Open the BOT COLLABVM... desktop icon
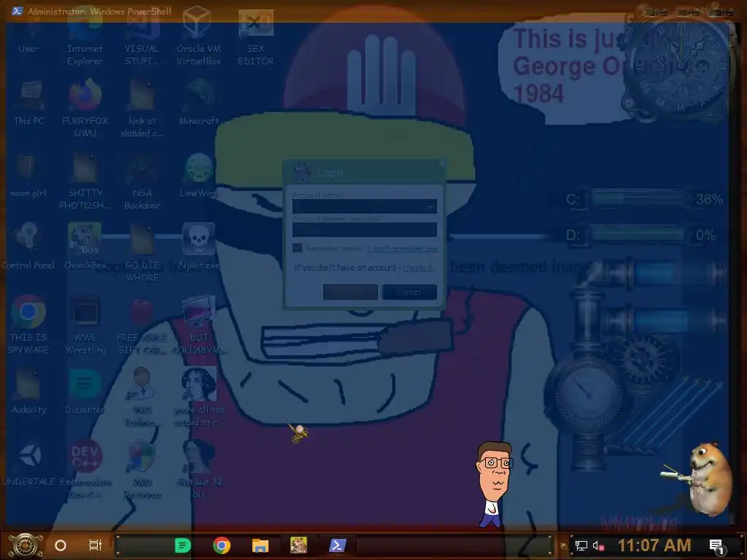Screen dimensions: 747x560 coord(199,324)
